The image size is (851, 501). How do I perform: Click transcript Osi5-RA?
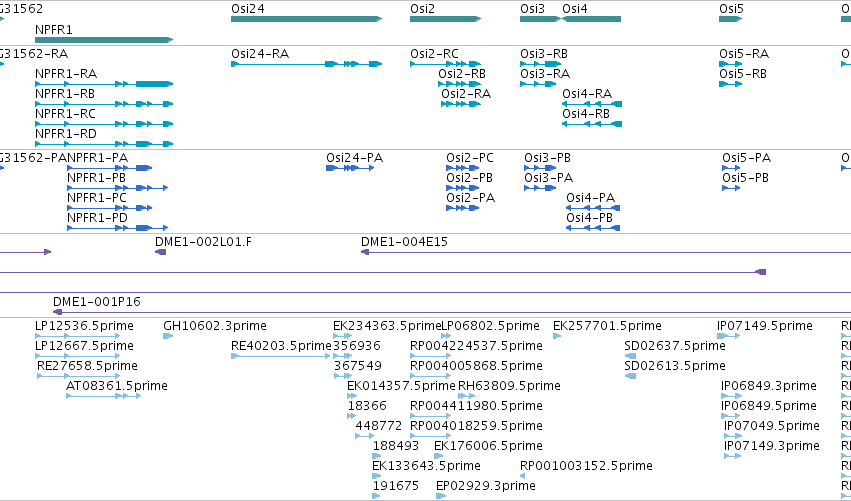coord(731,64)
